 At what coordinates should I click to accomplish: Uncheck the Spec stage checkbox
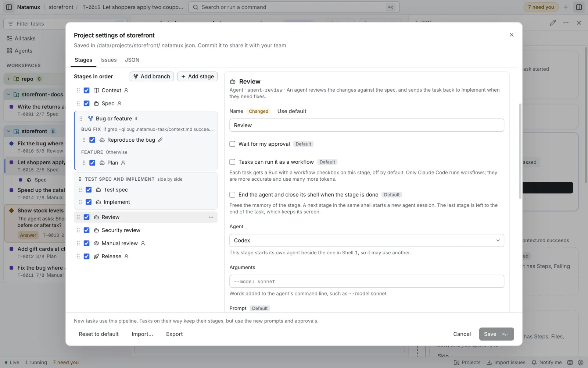point(87,104)
